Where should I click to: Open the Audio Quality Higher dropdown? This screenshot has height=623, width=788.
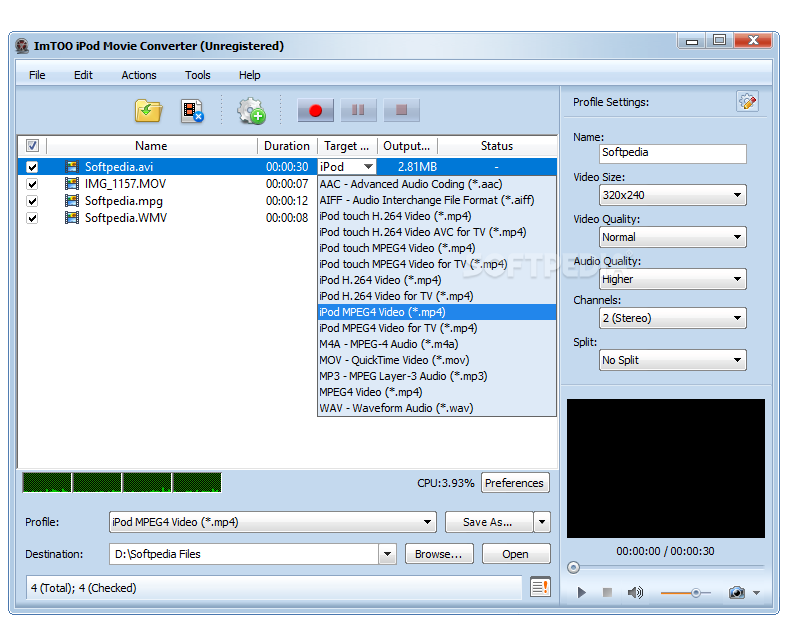(x=672, y=279)
